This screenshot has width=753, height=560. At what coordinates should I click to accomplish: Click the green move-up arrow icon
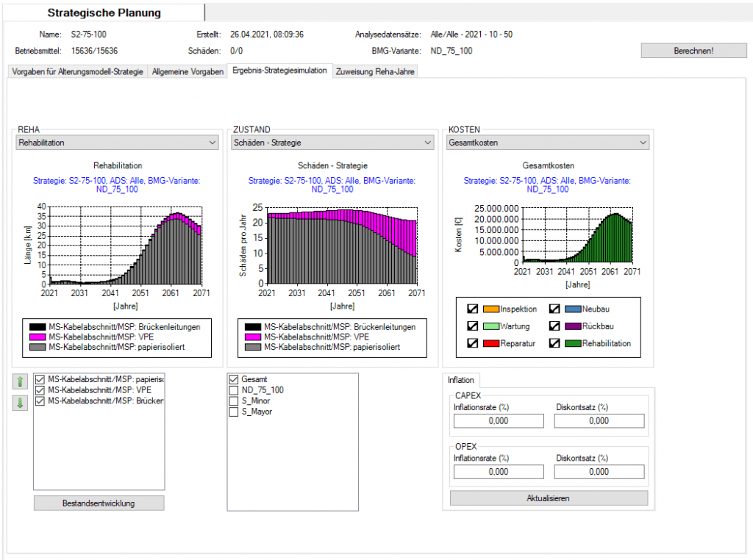20,381
